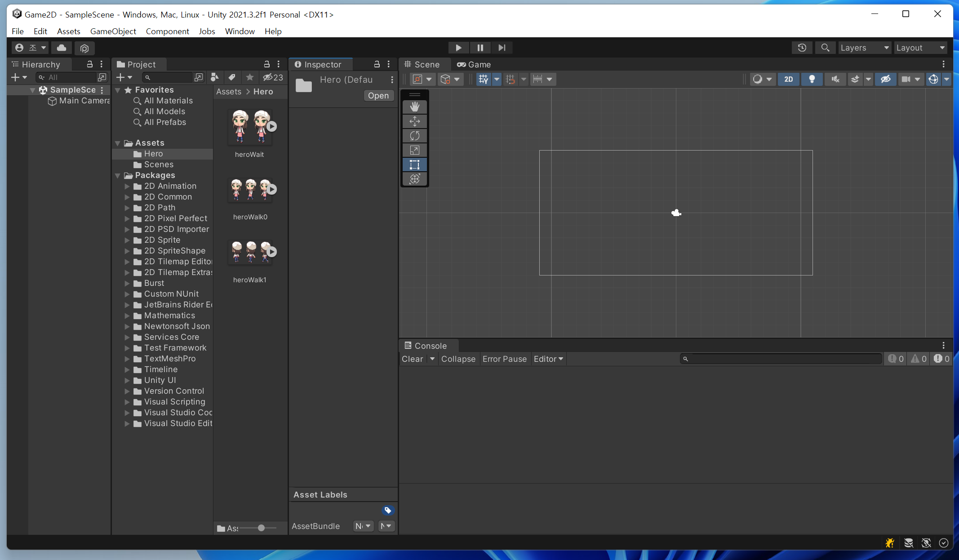This screenshot has height=560, width=959.
Task: Select the Scale tool
Action: pyautogui.click(x=414, y=150)
